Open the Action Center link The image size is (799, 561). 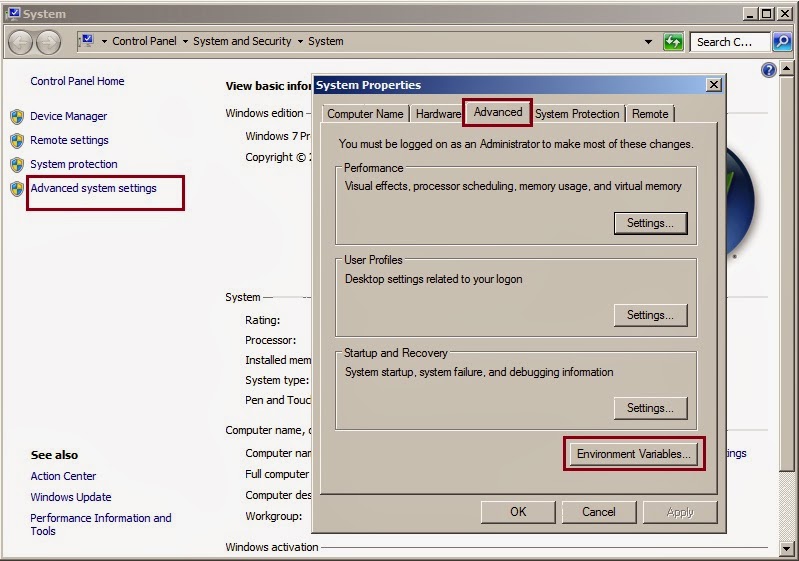coord(63,476)
